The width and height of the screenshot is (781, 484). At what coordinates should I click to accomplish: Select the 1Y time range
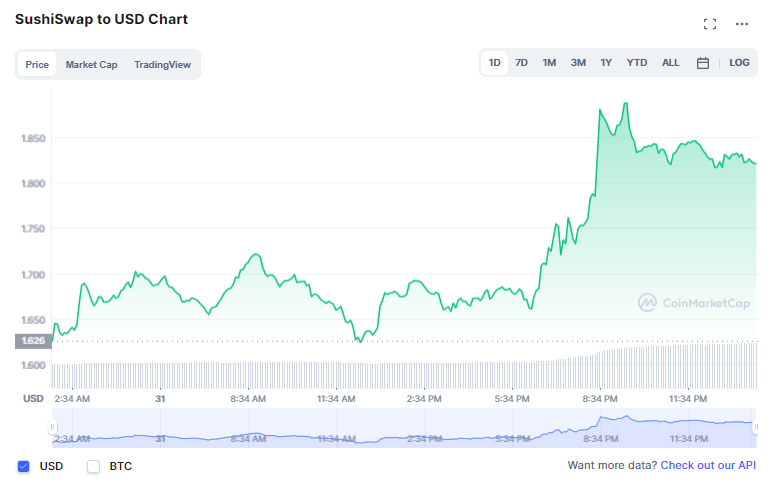606,63
